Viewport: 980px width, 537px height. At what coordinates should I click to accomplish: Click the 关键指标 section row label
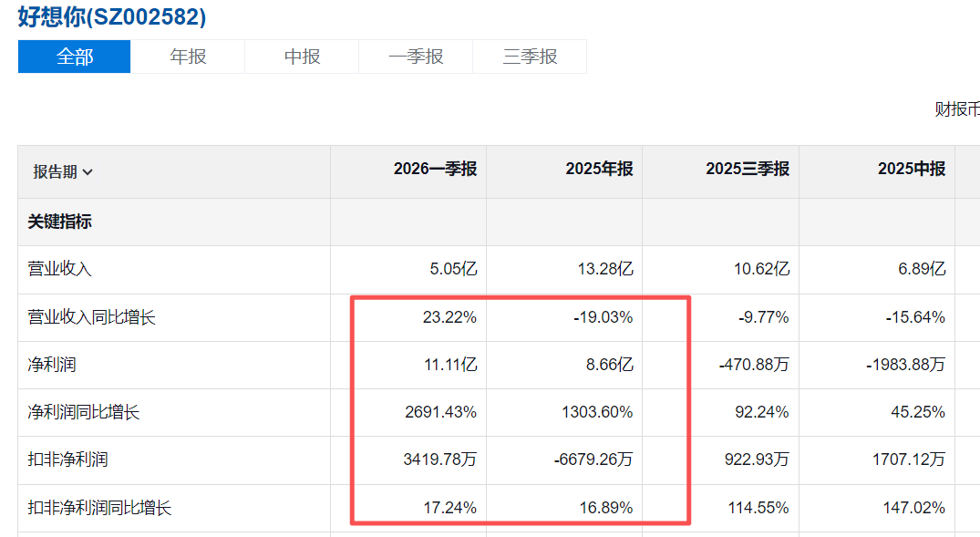coord(59,222)
